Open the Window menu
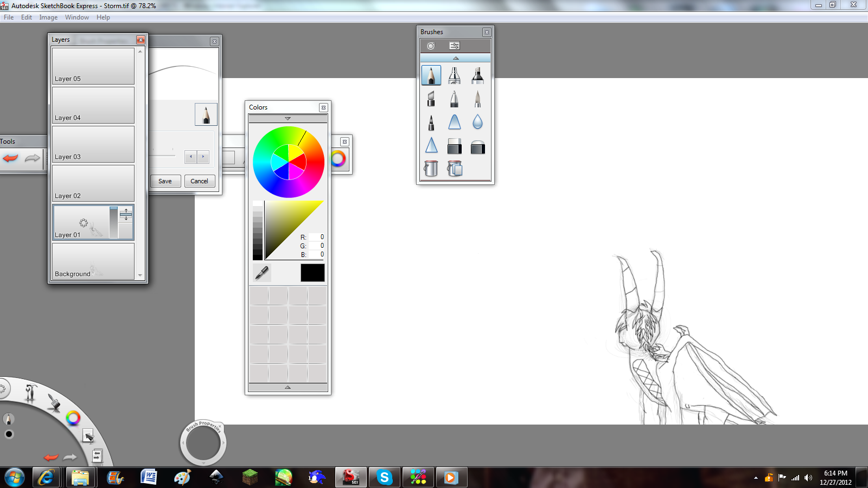 click(76, 17)
